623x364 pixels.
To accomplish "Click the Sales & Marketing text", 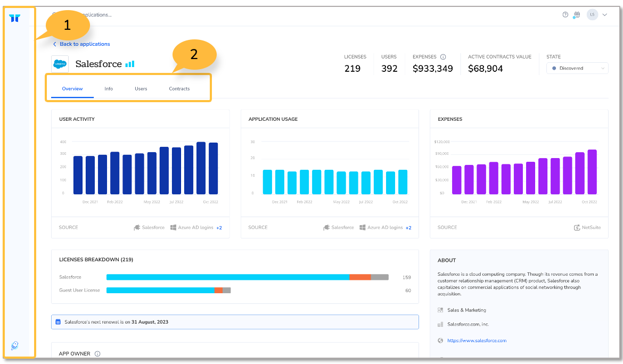I will click(x=466, y=310).
